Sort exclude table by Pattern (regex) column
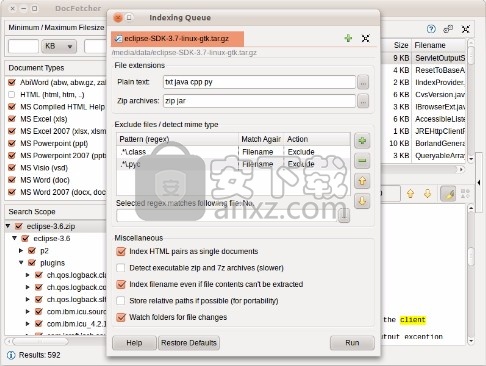This screenshot has height=366, width=486. pyautogui.click(x=178, y=139)
